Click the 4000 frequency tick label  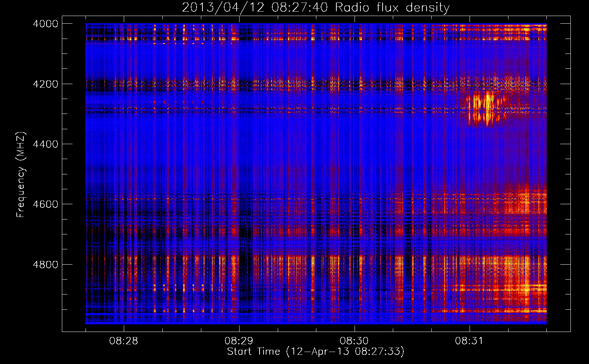(46, 24)
